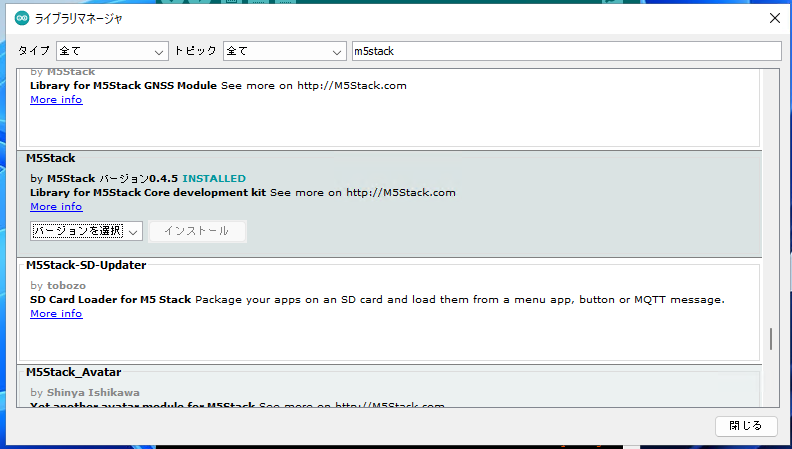The image size is (792, 449).
Task: Click the ライブラリマネージャ window title text
Action: pos(78,19)
